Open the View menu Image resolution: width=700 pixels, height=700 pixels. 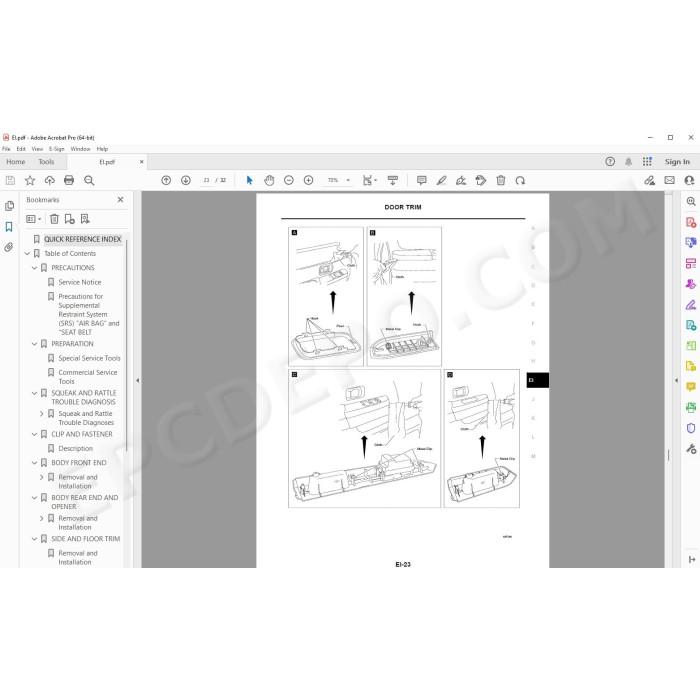click(38, 149)
